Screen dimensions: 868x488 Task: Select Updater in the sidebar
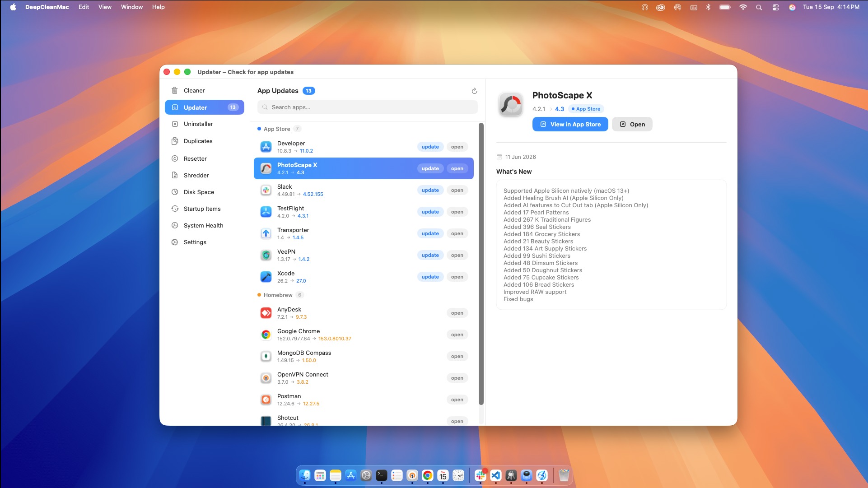click(205, 107)
